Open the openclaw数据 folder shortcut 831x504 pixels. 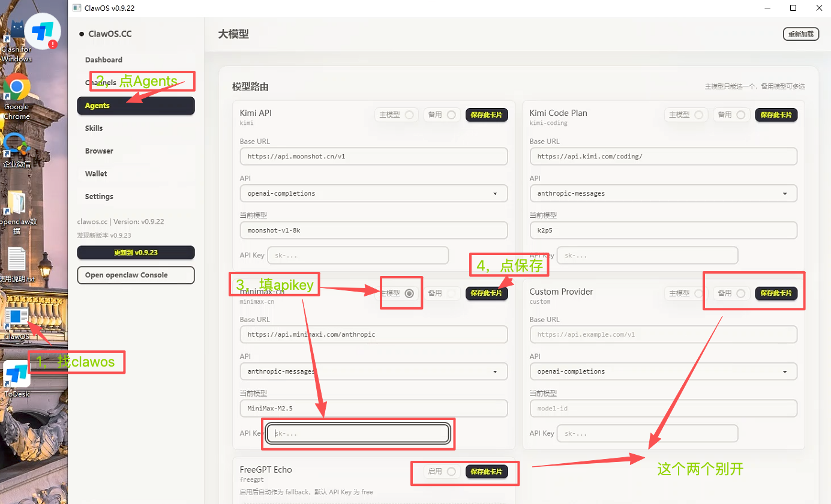click(x=16, y=204)
